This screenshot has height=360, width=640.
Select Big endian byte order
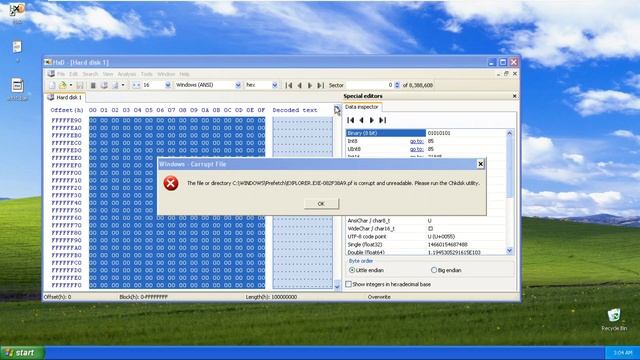tap(447, 270)
